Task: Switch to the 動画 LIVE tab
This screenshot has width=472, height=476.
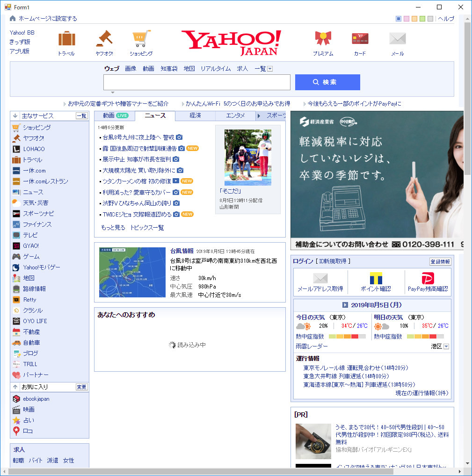Action: point(115,115)
